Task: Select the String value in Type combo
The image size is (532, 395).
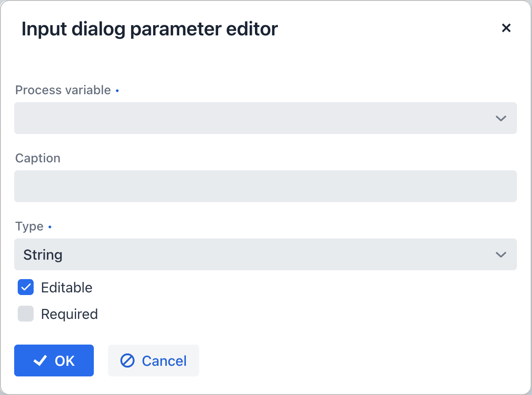Action: [42, 254]
